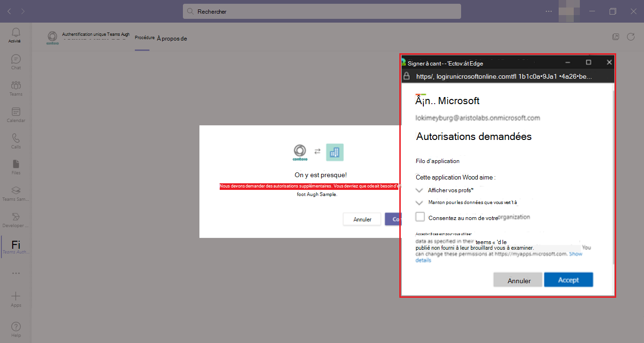Click the Authentification unique Teams app title
This screenshot has height=343, width=644.
96,35
